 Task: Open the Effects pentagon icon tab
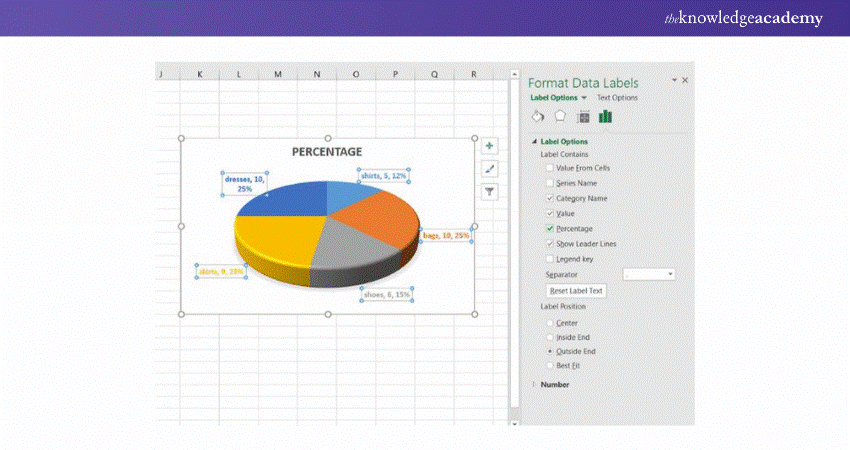(560, 116)
